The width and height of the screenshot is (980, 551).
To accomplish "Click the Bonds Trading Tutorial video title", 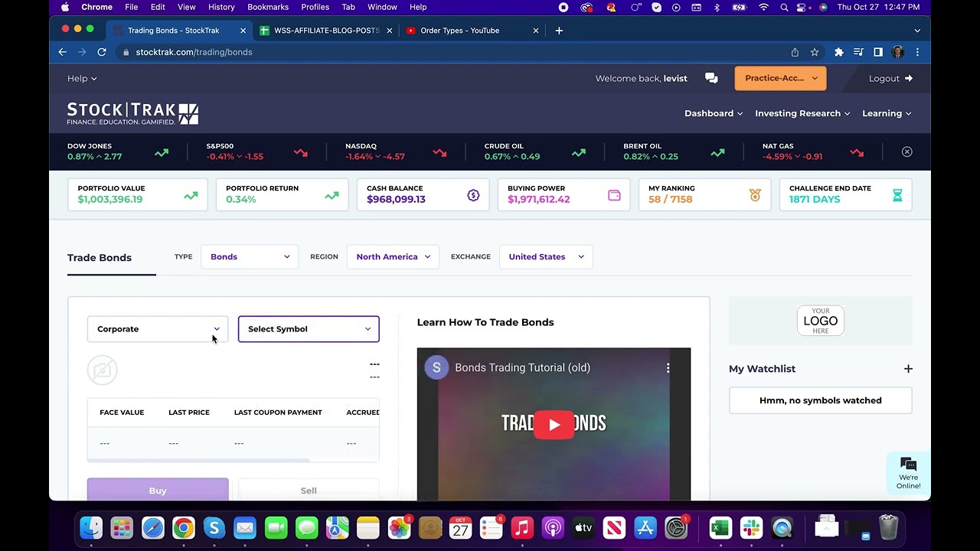I will 523,367.
